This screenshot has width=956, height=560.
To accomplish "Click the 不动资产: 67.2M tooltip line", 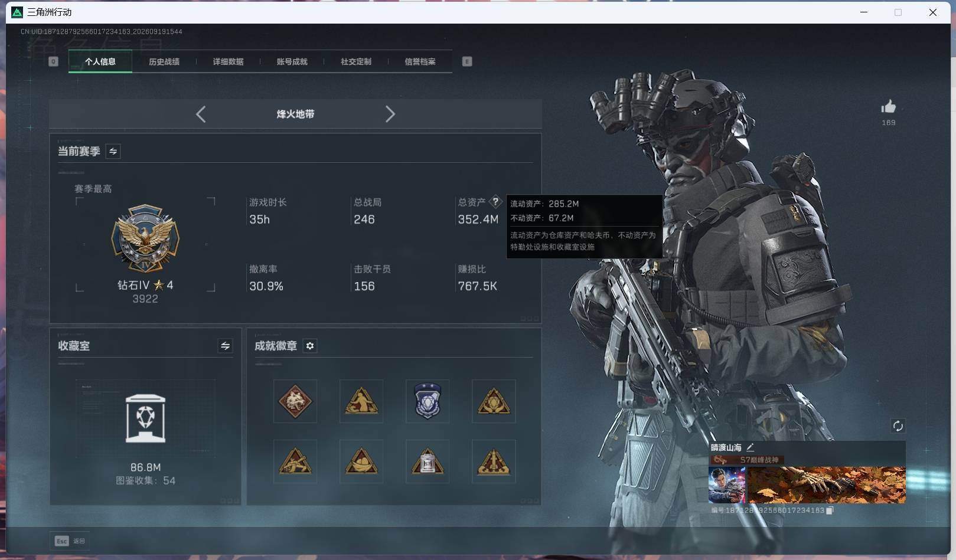I will point(542,218).
